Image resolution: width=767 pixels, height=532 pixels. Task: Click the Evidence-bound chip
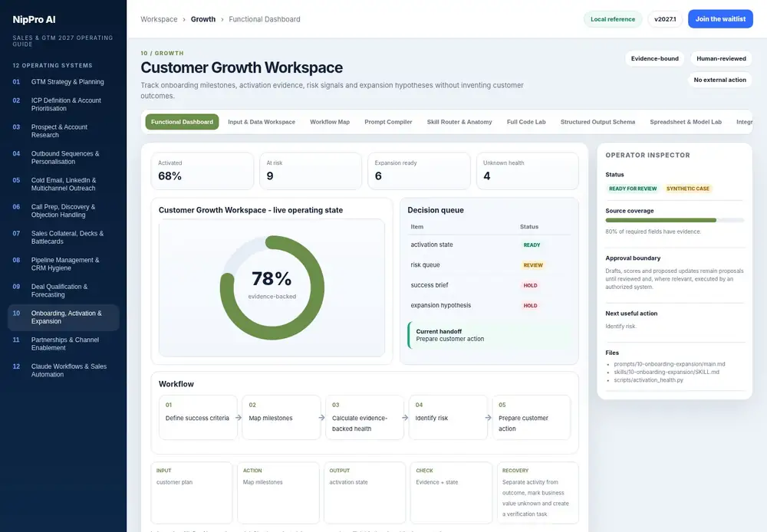[654, 59]
